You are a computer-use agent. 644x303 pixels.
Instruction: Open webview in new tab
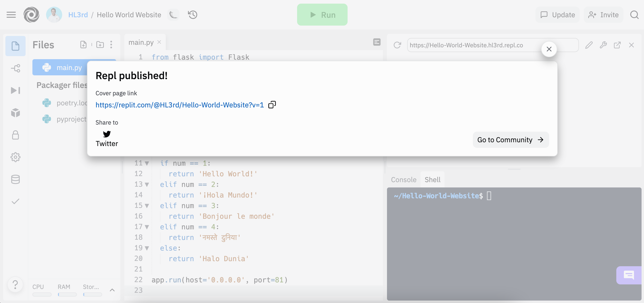(617, 45)
